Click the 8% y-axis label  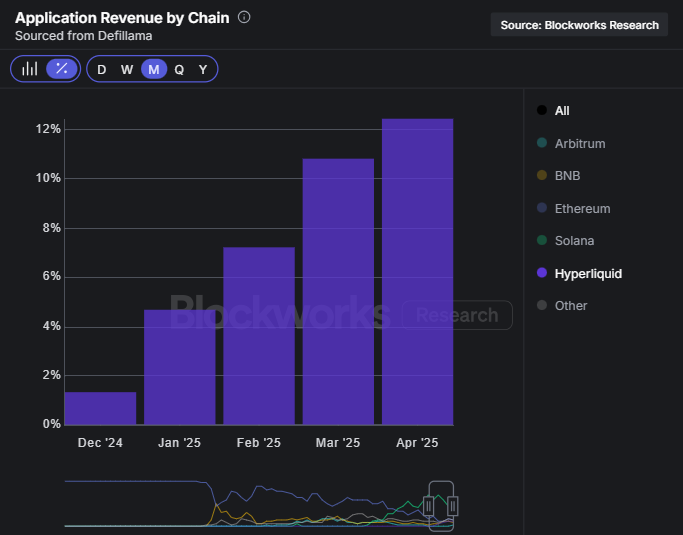pyautogui.click(x=51, y=228)
